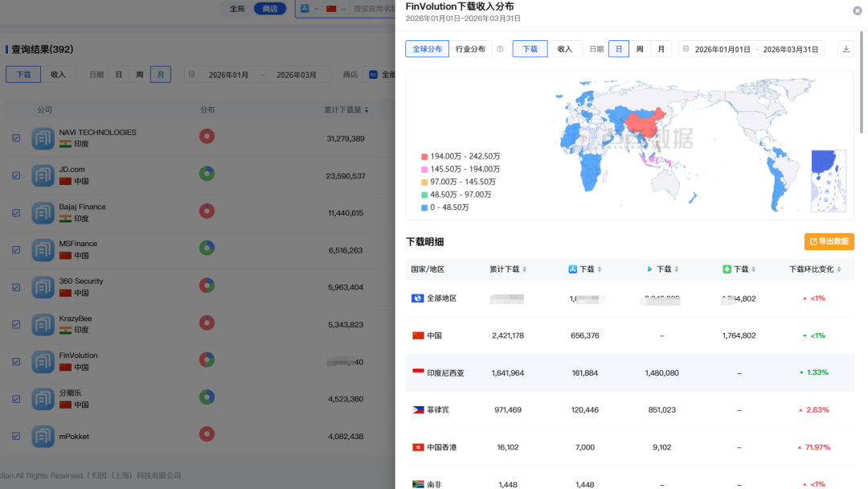Screen dimensions: 868x489
Task: Close the FinVolution distribution panel
Action: [857, 10]
